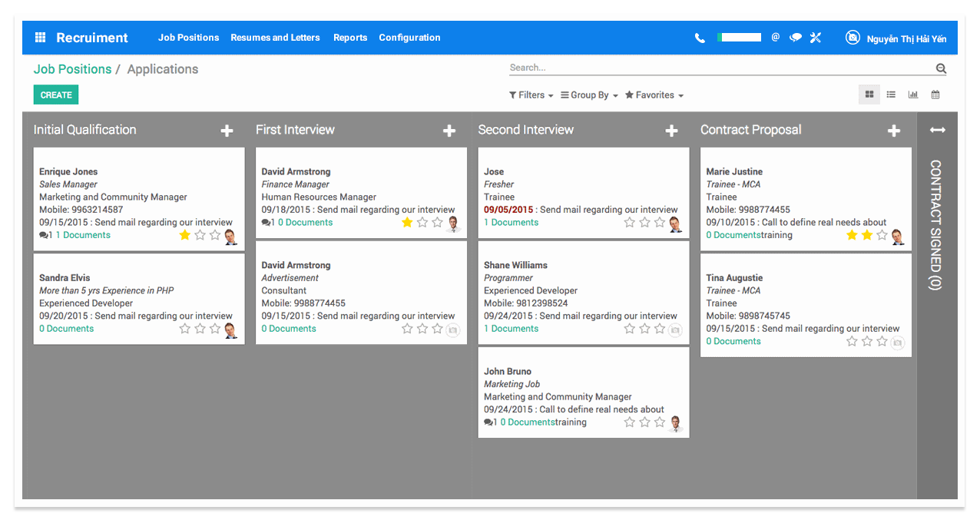Open the Reports menu
This screenshot has width=980, height=520.
[350, 37]
